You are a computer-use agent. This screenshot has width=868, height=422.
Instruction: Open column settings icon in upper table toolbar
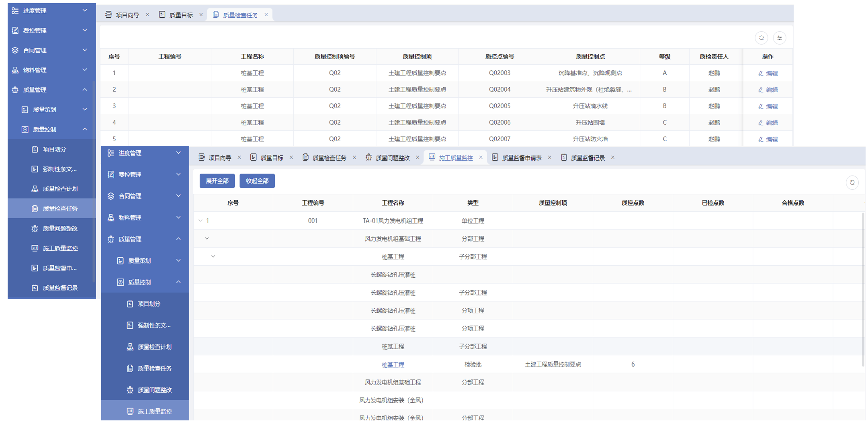click(x=779, y=38)
